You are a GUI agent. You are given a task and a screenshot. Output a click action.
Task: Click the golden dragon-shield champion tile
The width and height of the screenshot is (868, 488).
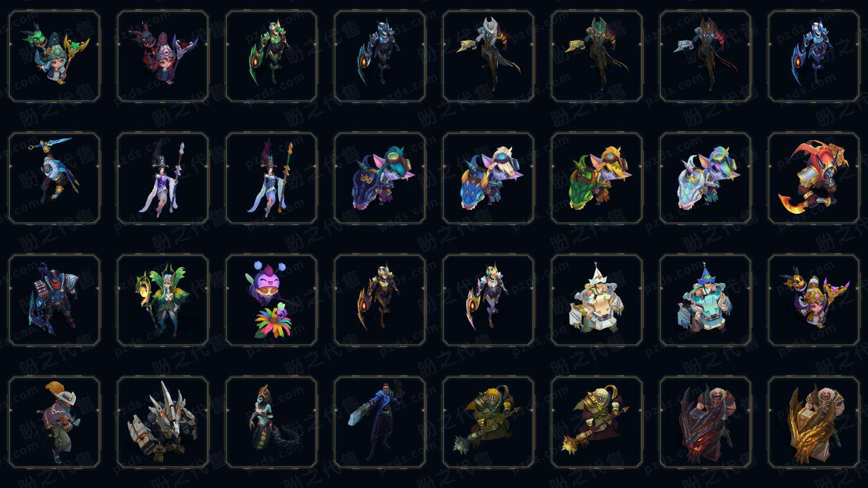pos(814,422)
